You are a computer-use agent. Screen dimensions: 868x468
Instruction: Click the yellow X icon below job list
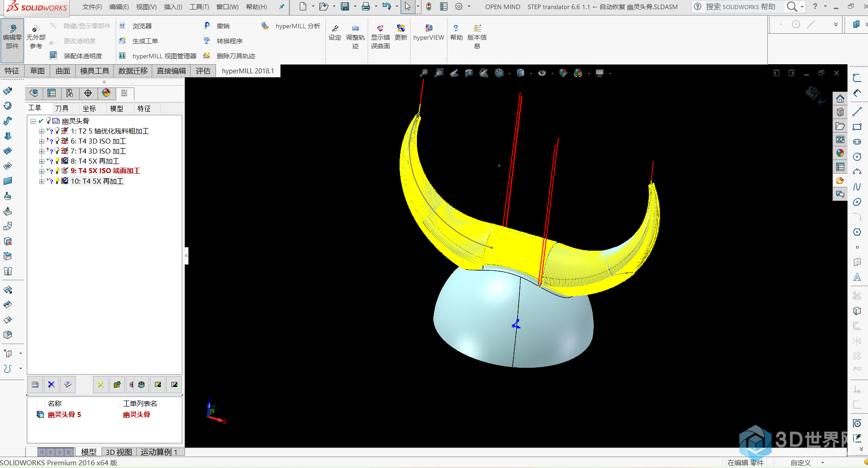(101, 385)
